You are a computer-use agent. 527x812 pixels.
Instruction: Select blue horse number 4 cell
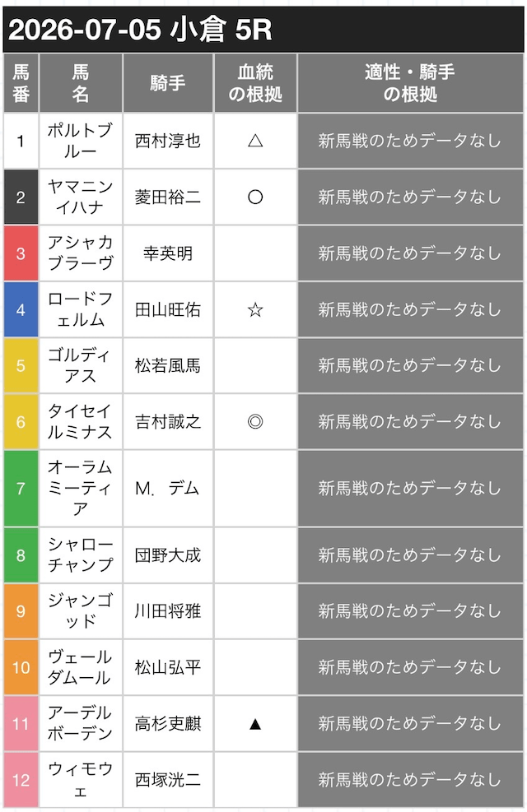(21, 309)
